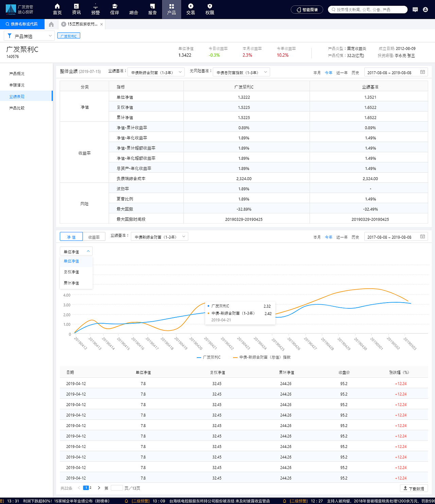Image resolution: width=435 pixels, height=504 pixels.
Task: Open the 无风险基准 dropdown
Action: tap(241, 72)
